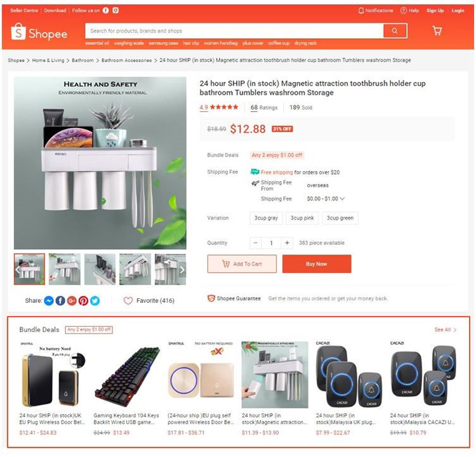Viewport: 476px width, 457px height.
Task: Open the shopping cart icon
Action: pos(437,30)
